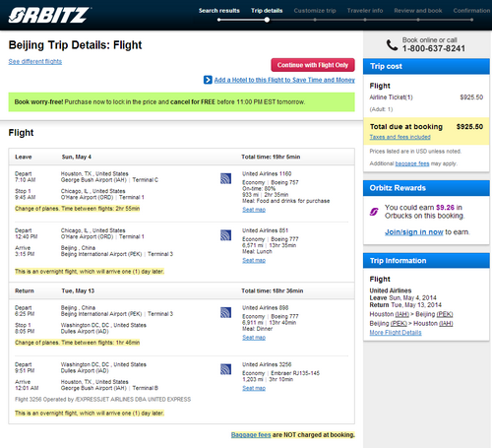Click Join/sign in now link
Image resolution: width=492 pixels, height=448 pixels.
click(x=414, y=232)
